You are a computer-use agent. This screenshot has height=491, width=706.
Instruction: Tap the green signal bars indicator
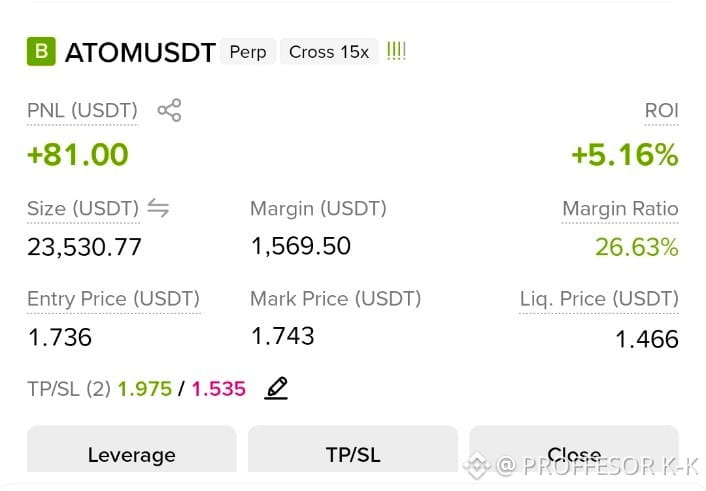(396, 51)
